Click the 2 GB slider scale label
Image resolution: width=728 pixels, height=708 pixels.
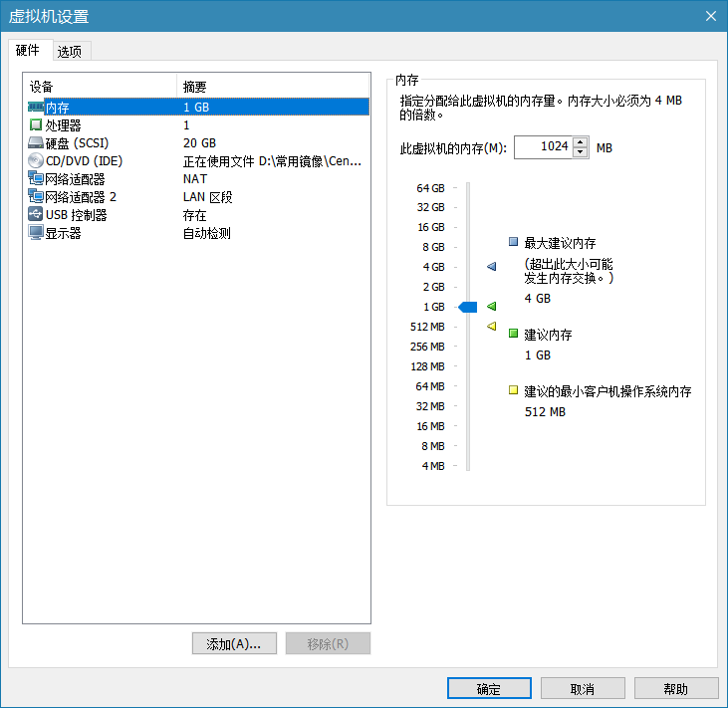tap(433, 287)
